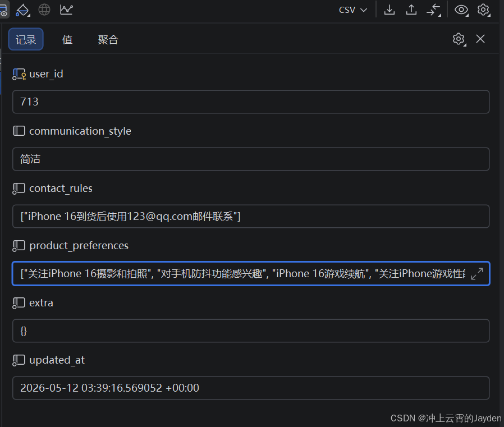Switch to the 聚合 tab
504x427 pixels.
pyautogui.click(x=108, y=39)
